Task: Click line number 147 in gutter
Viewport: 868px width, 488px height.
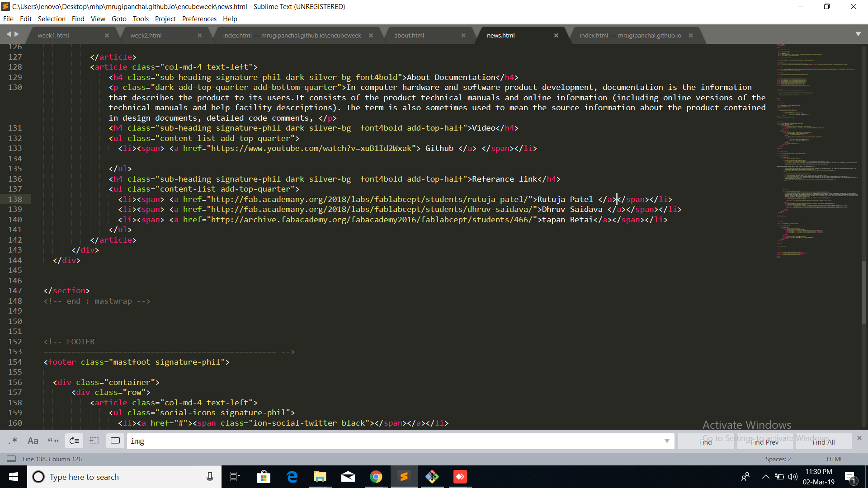Action: click(x=15, y=291)
